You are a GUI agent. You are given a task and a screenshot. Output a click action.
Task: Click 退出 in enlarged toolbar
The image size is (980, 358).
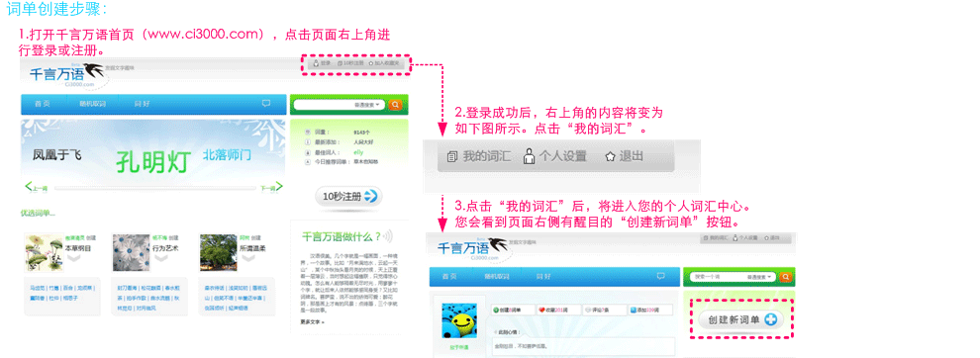coord(625,156)
